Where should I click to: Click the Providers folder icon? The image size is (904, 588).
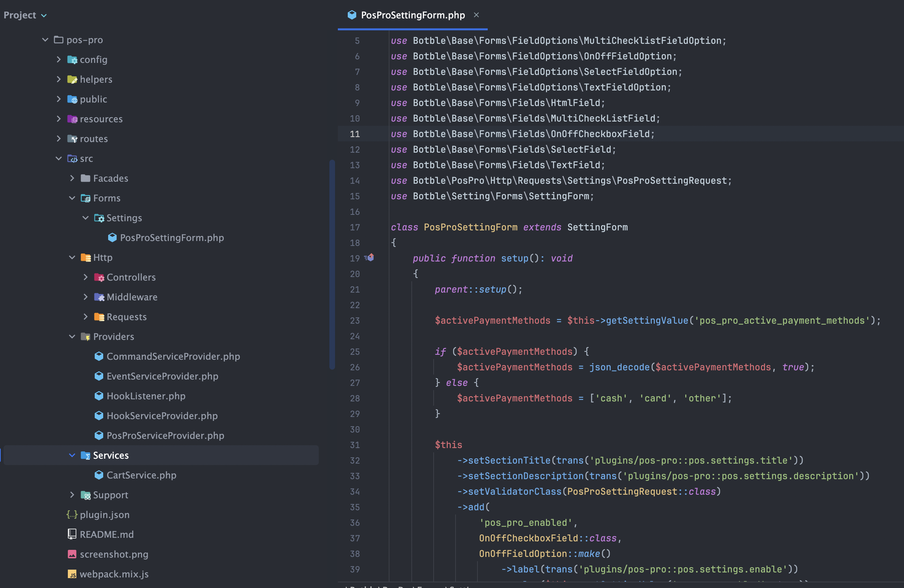pos(86,336)
